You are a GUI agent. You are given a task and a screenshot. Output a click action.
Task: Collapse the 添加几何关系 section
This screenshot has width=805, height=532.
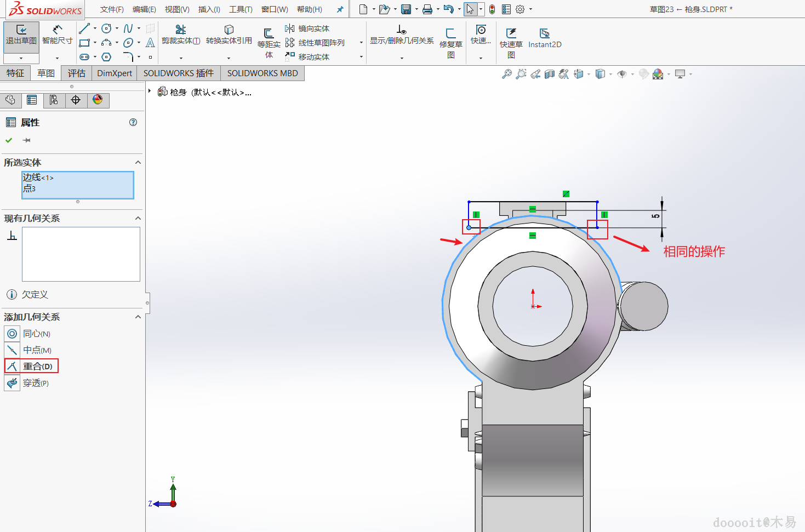138,317
